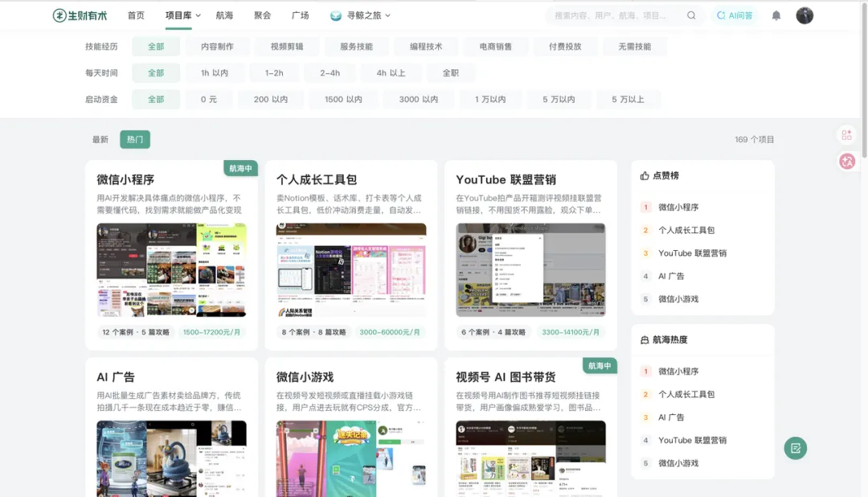This screenshot has width=868, height=497.
Task: Open 微信小程序 project card title
Action: [x=125, y=179]
